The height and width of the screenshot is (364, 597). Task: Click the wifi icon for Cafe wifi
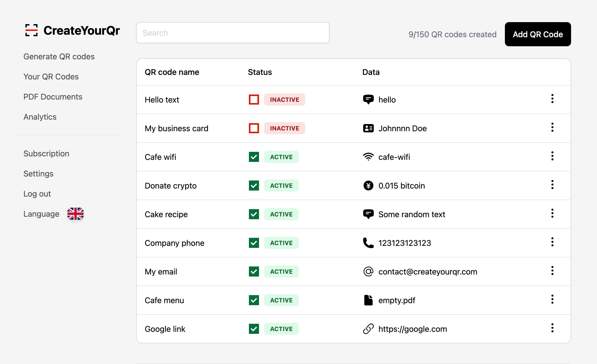tap(368, 157)
